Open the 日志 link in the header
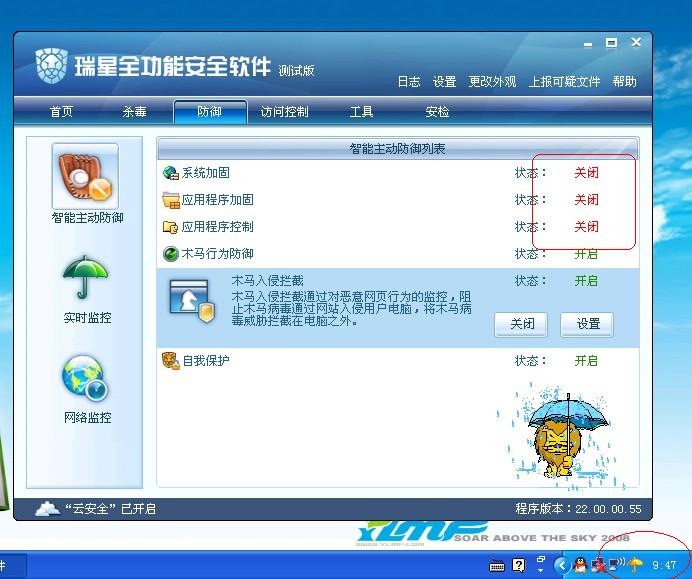Image resolution: width=692 pixels, height=579 pixels. pos(409,82)
